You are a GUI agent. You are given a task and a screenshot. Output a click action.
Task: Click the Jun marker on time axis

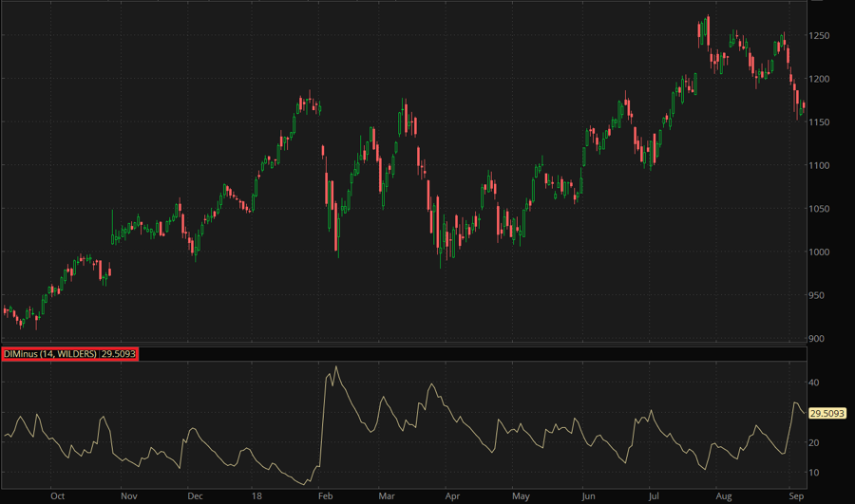click(589, 495)
